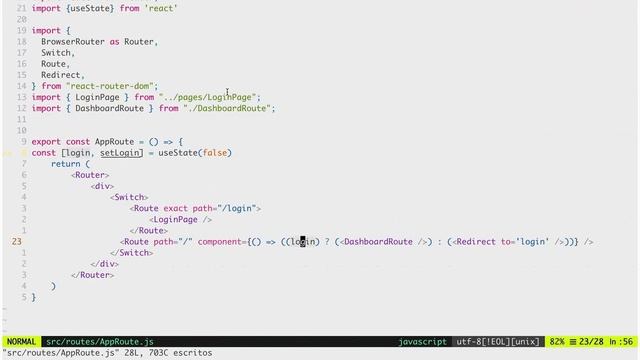Click the closing </Switch> tag
Image resolution: width=640 pixels, height=360 pixels.
click(x=131, y=253)
